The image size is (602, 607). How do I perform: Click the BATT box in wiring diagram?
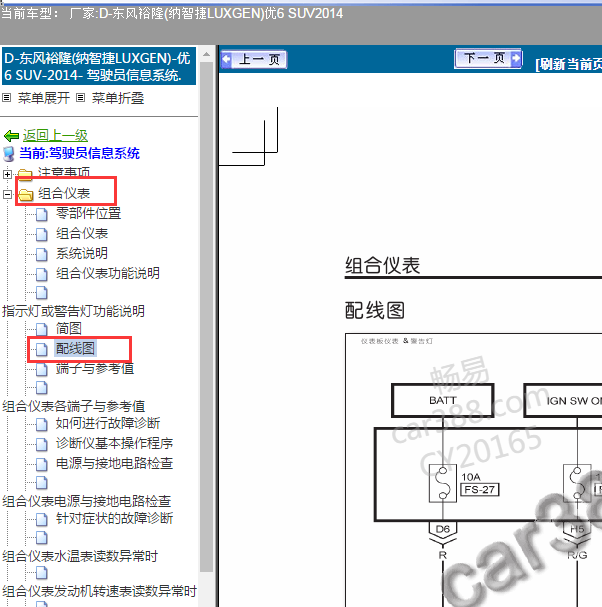[x=442, y=400]
